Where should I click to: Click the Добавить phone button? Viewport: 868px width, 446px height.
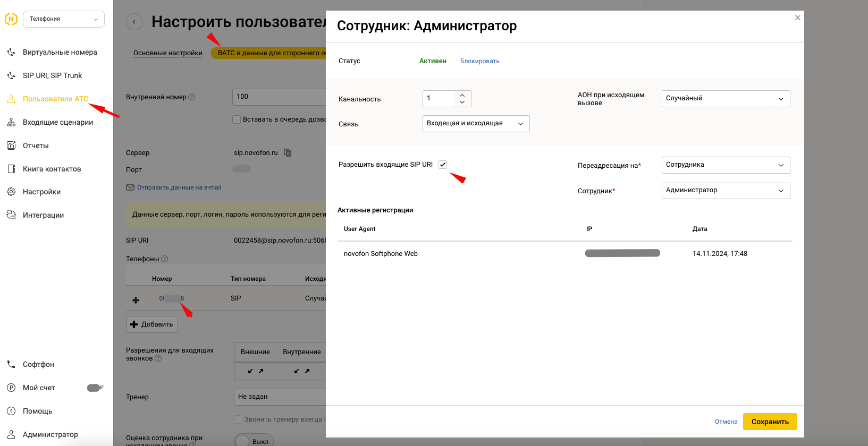152,324
